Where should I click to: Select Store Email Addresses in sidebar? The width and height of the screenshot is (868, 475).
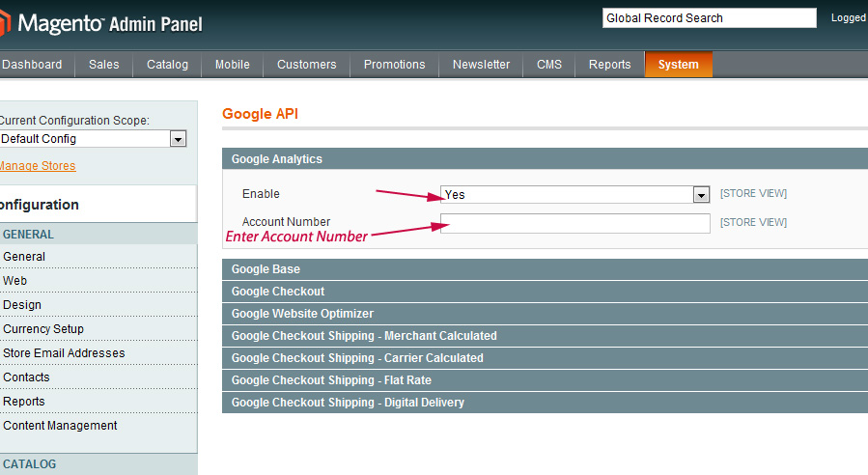pyautogui.click(x=98, y=352)
